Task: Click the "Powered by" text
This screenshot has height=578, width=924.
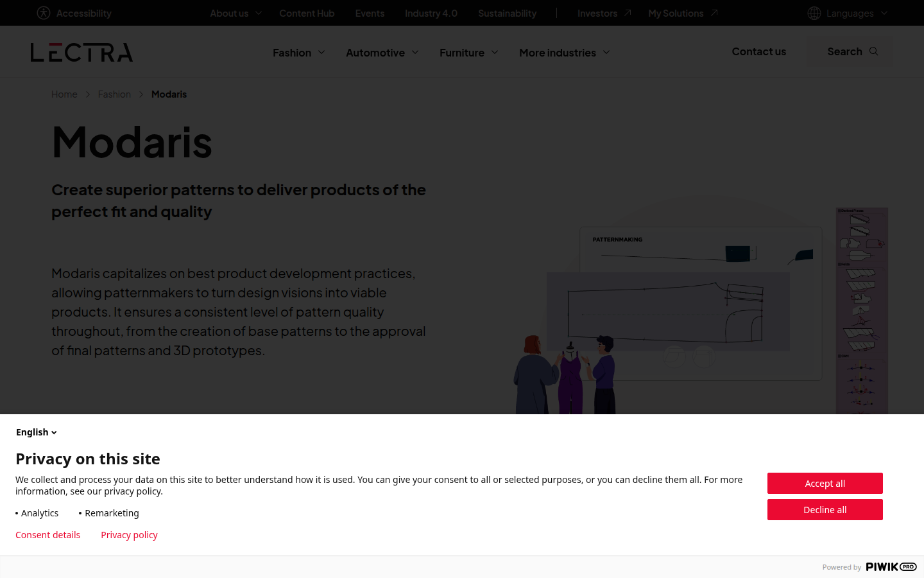Action: [842, 567]
